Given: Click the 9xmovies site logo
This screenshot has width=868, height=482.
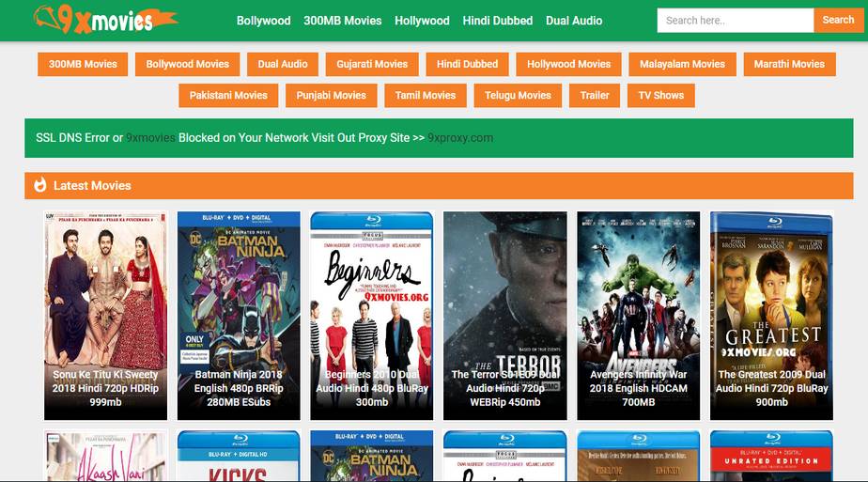Looking at the screenshot, I should click(x=105, y=20).
